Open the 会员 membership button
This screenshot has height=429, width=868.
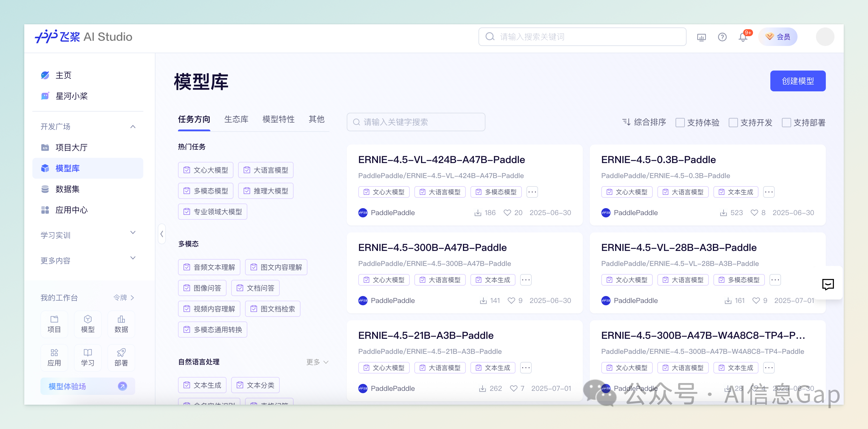[x=778, y=37]
